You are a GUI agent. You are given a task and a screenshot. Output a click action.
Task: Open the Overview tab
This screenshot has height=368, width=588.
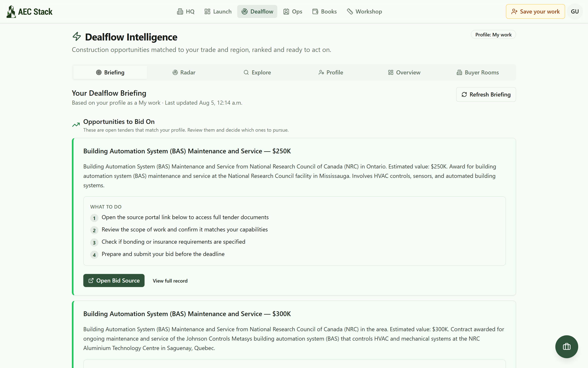[404, 72]
